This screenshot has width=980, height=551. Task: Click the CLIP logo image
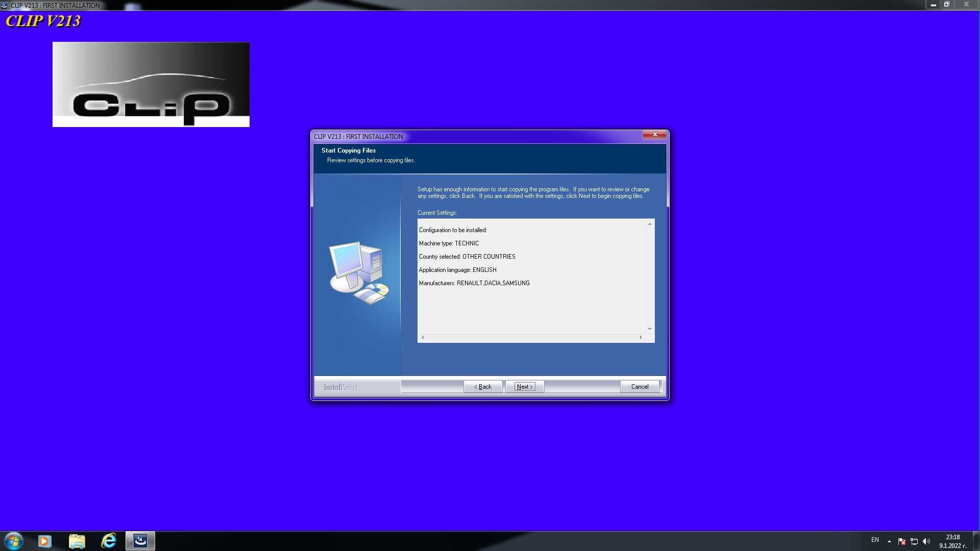pyautogui.click(x=151, y=84)
